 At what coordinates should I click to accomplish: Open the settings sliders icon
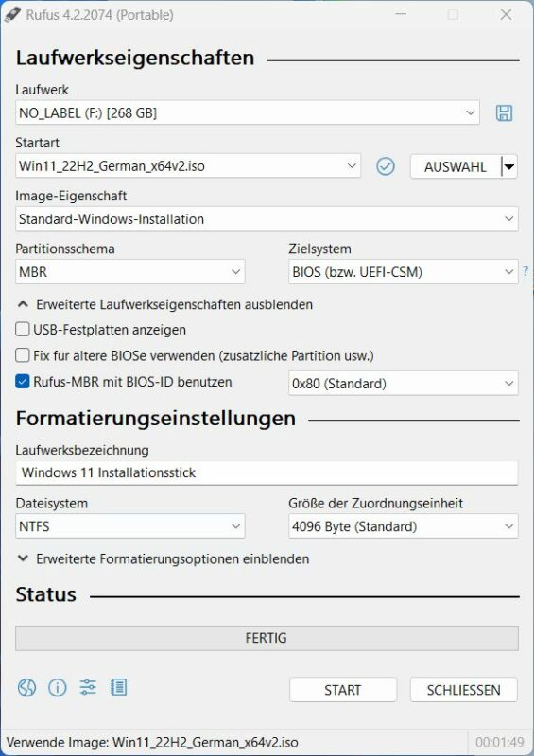click(88, 687)
